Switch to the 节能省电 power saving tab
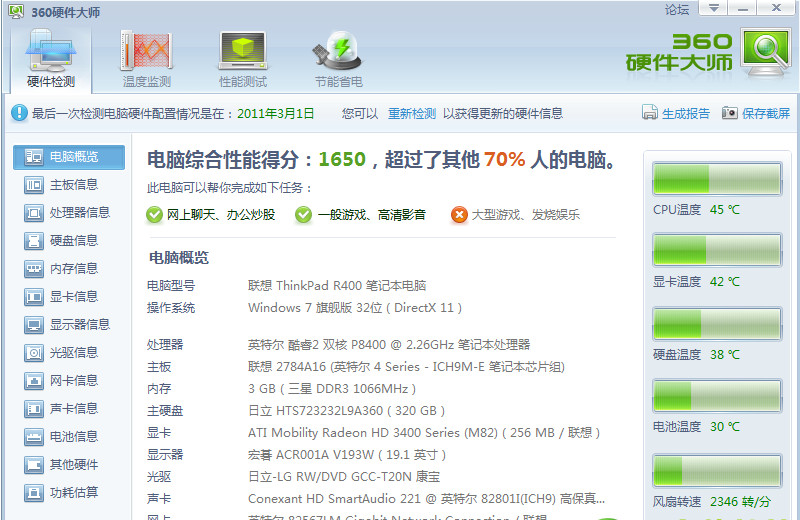Screen dimensions: 800x520 (339, 59)
